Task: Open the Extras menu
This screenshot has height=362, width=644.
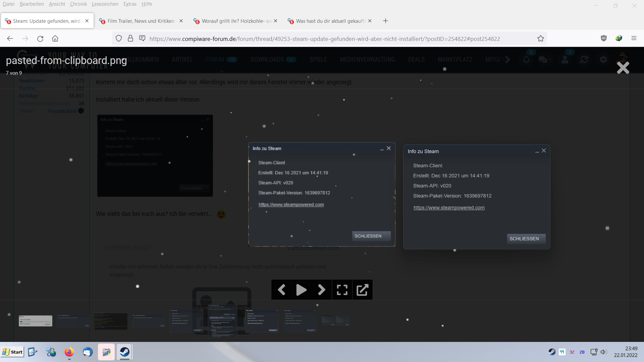Action: (x=130, y=4)
